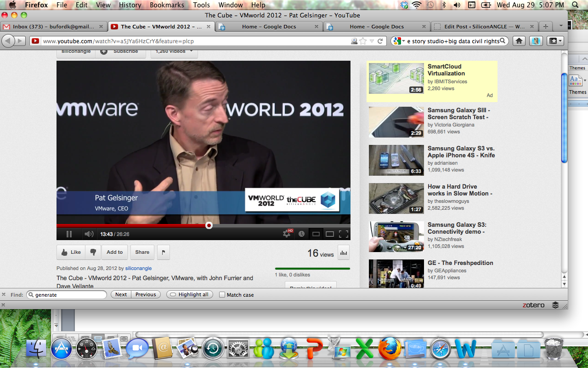588x368 pixels.
Task: Click the video progress bar scrubber
Action: [209, 225]
